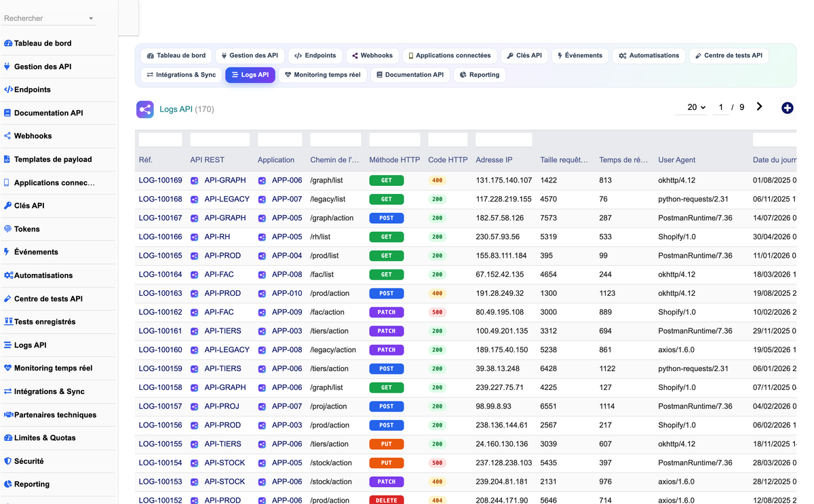
Task: Click the gears icon beside Automatisations sidebar
Action: point(9,275)
